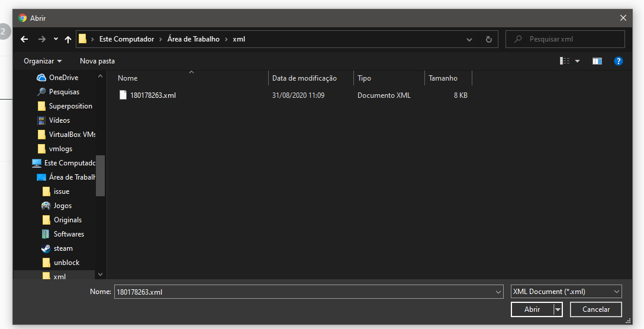Click the Pesquisar xml search field
Screen dimensions: 644x329
565,39
